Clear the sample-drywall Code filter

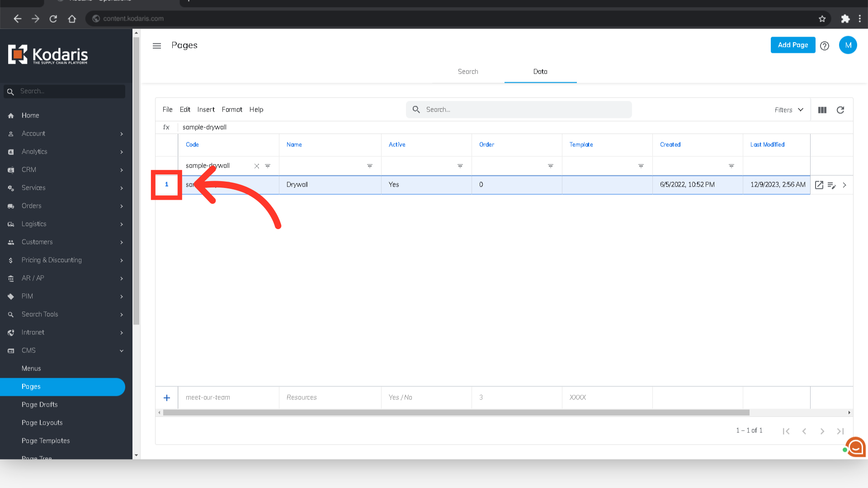pyautogui.click(x=257, y=166)
